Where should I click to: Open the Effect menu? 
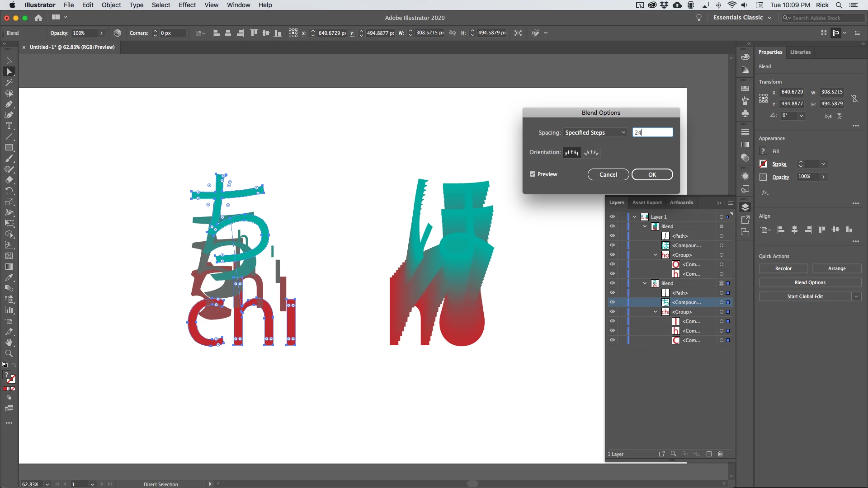(187, 5)
